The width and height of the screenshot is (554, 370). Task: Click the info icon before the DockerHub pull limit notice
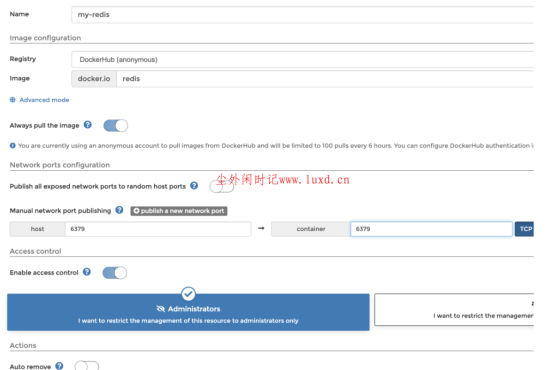click(x=13, y=146)
